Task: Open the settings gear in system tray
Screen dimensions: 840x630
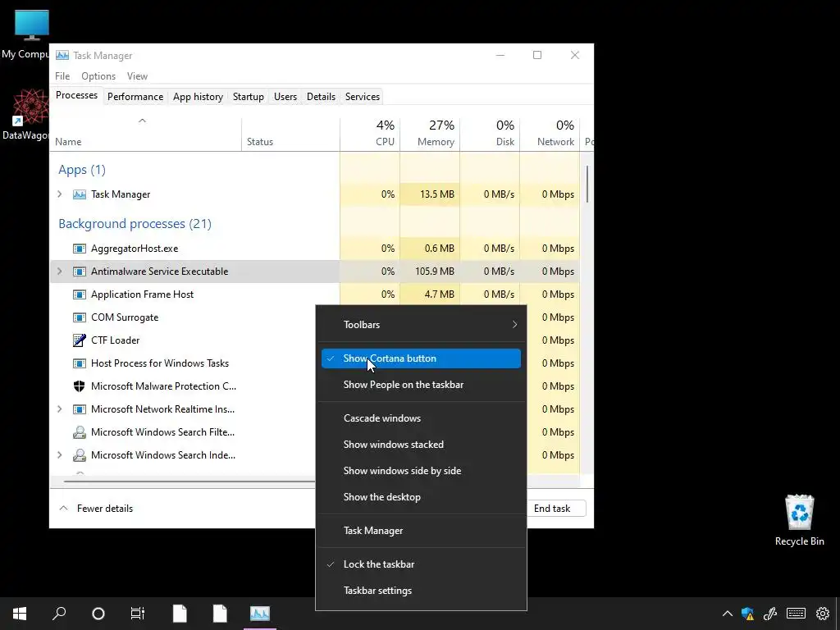Action: 822,614
